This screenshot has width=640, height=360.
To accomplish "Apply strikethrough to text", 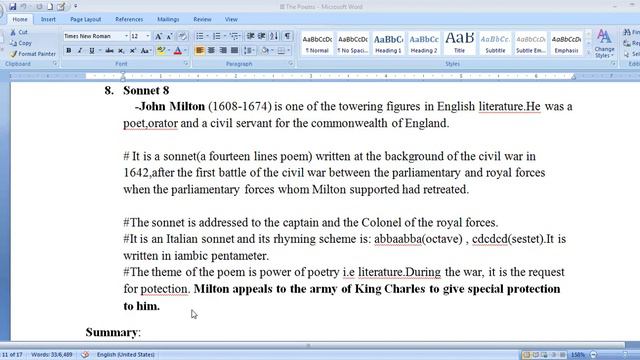I will point(109,51).
